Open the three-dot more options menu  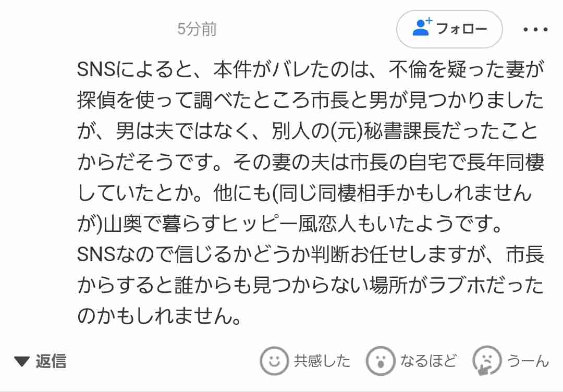pos(535,29)
